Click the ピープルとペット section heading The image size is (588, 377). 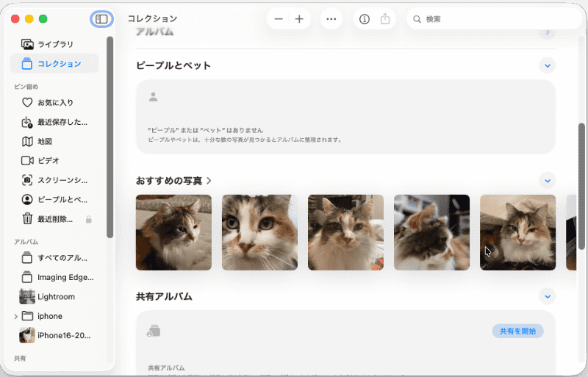[173, 65]
